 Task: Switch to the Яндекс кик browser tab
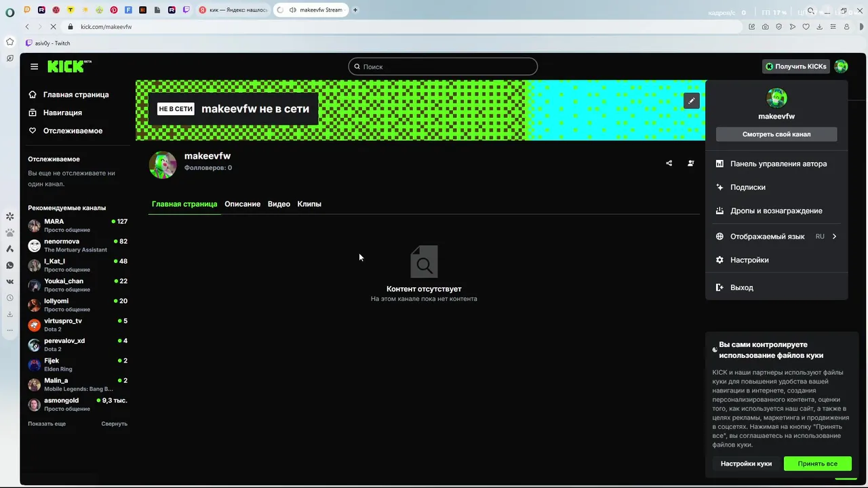point(233,10)
